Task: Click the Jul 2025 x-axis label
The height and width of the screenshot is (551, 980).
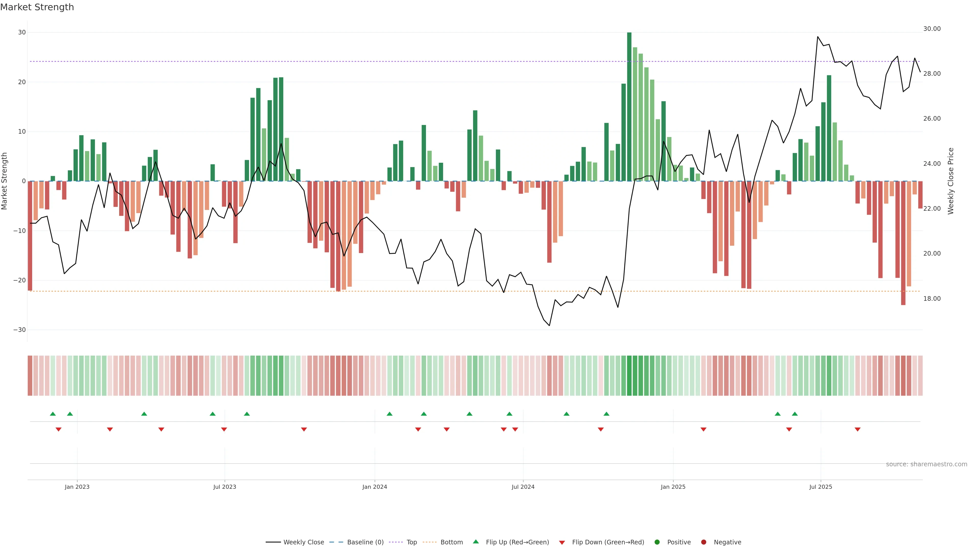Action: coord(820,487)
